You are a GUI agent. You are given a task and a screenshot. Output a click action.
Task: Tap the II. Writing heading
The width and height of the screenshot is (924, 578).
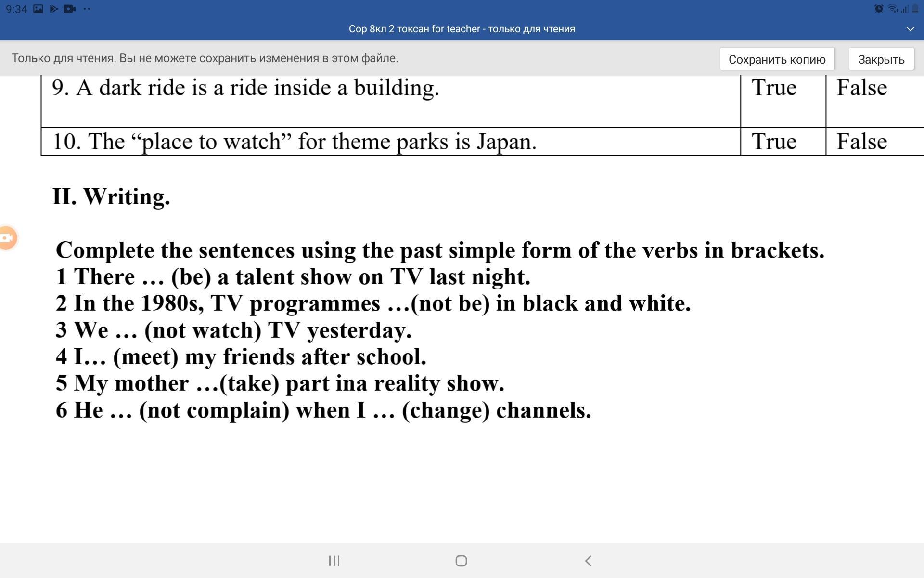click(111, 197)
